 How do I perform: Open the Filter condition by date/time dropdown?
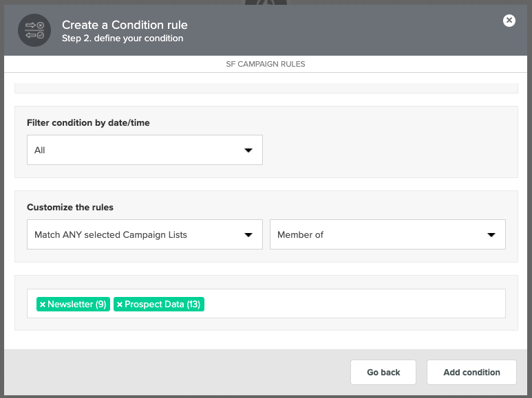[145, 150]
